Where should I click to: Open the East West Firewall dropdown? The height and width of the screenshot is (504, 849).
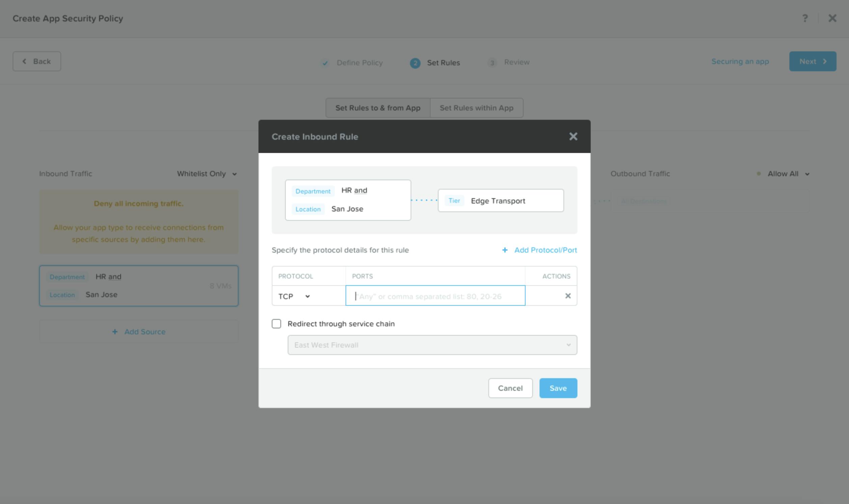coord(432,345)
